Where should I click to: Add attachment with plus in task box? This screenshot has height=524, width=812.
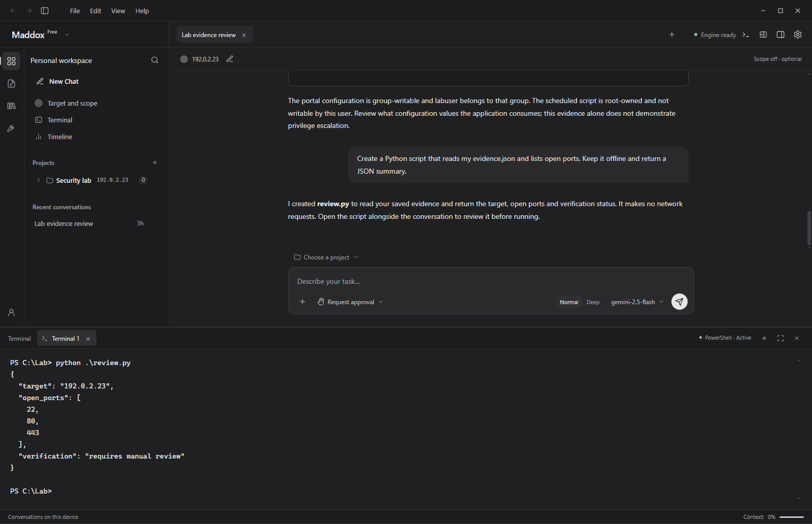pyautogui.click(x=302, y=302)
